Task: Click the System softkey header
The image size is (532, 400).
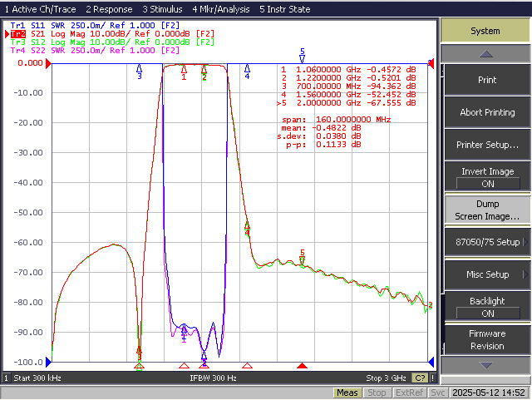Action: [485, 31]
